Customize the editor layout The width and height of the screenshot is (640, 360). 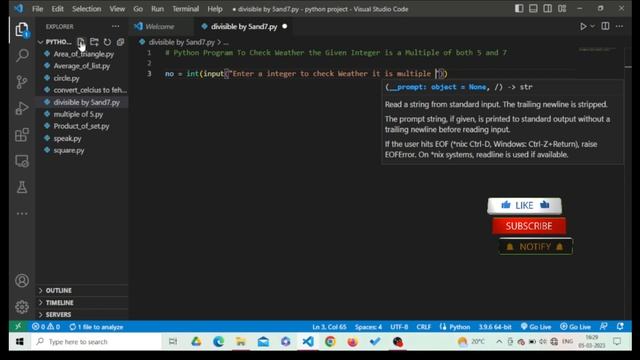(x=562, y=9)
